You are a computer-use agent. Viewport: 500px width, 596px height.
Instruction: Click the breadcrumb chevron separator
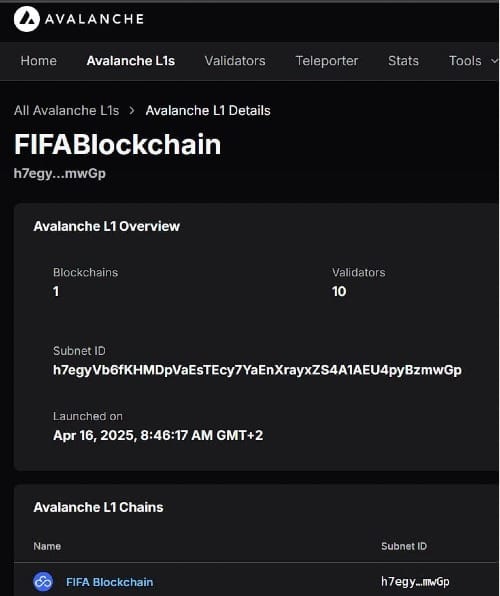132,111
